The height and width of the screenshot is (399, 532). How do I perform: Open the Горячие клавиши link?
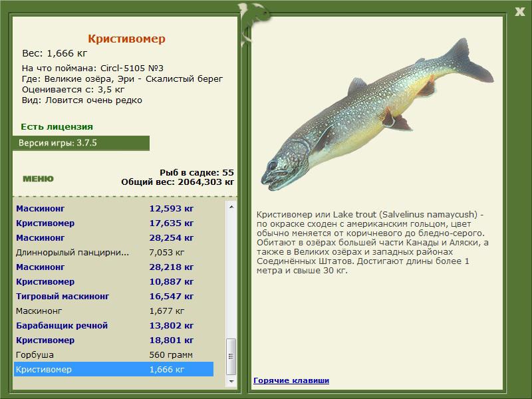(291, 380)
